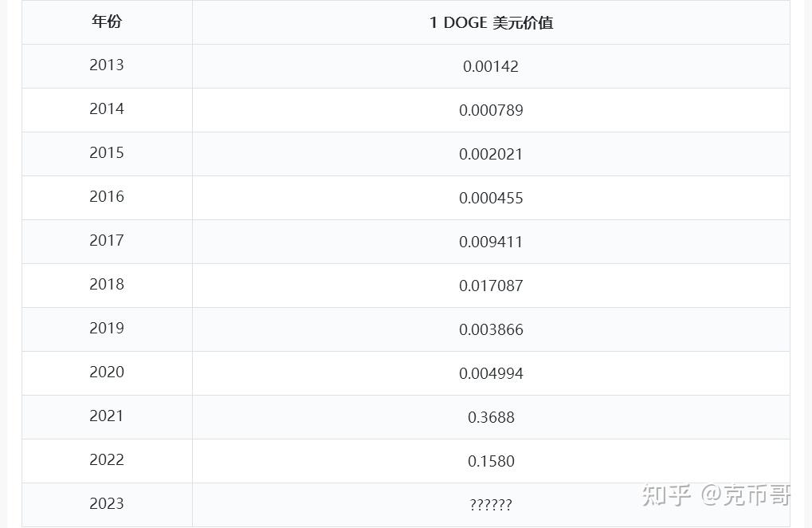Select the 2016 year cell
This screenshot has width=812, height=528.
107,198
